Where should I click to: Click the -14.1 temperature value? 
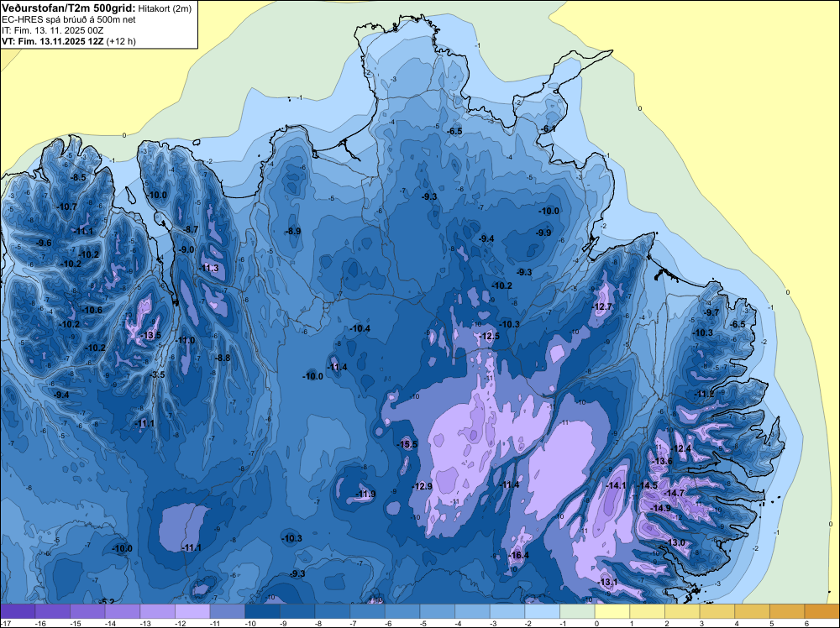pyautogui.click(x=616, y=485)
